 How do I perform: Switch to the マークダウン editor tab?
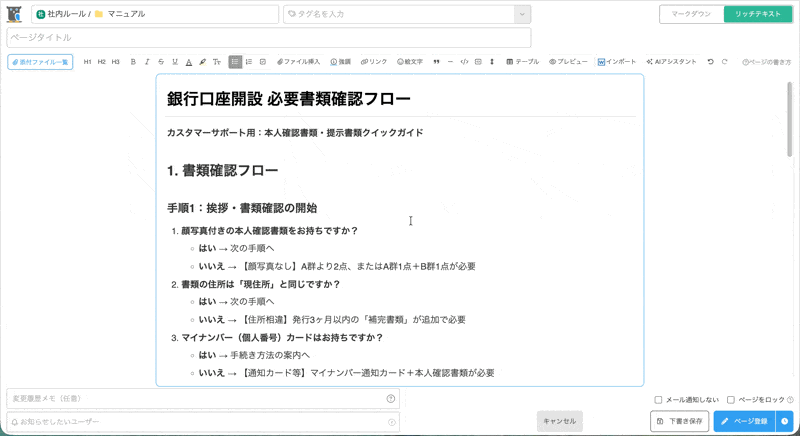tap(691, 14)
